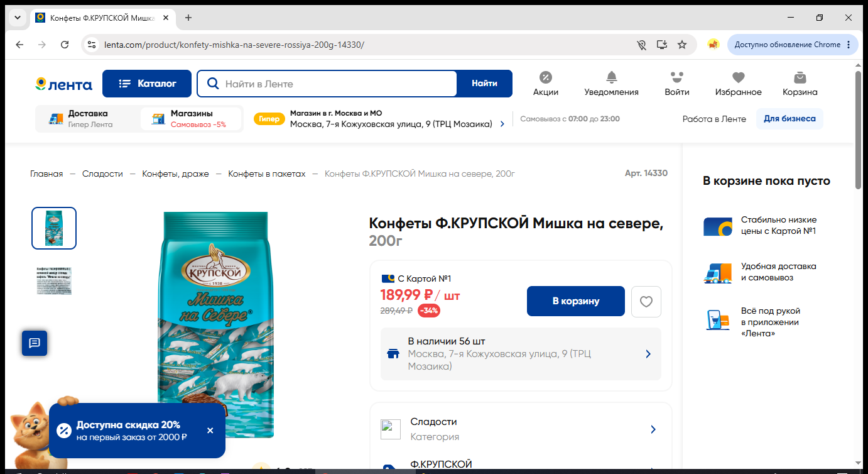
Task: Open Chrome's tab search dropdown
Action: [x=17, y=18]
